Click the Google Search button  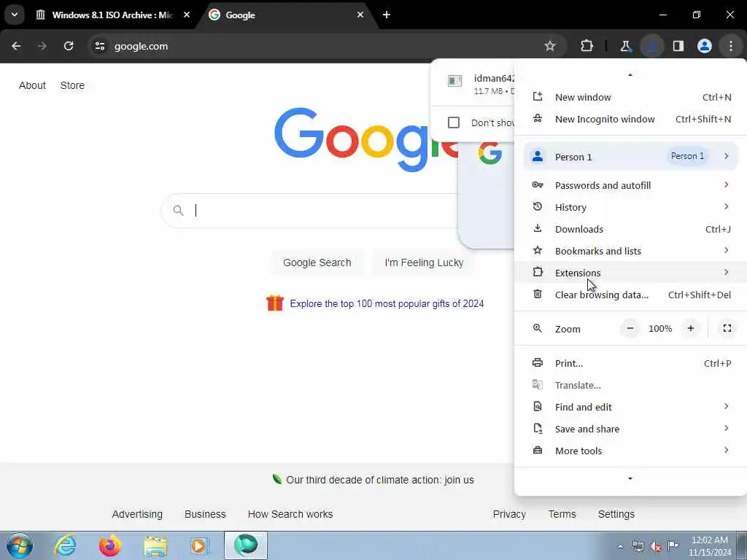(x=317, y=262)
